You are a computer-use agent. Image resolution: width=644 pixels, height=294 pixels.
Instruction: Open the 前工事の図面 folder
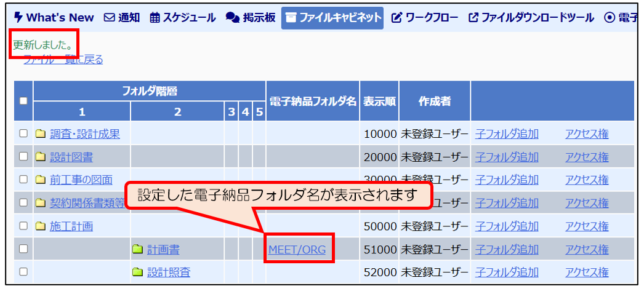click(x=81, y=180)
